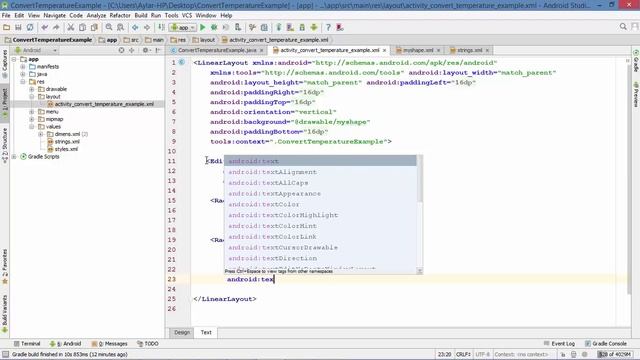This screenshot has height=360, width=640.
Task: Open the Refactor menu
Action: (x=120, y=16)
